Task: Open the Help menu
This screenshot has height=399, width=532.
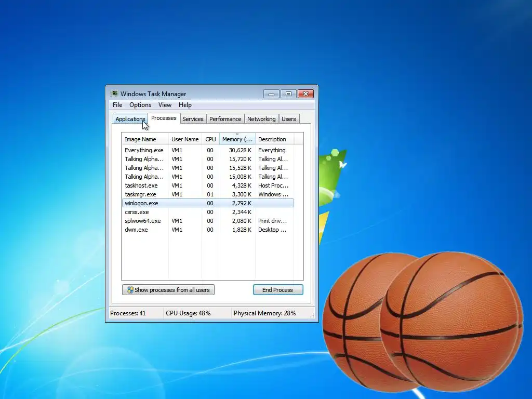Action: 185,105
